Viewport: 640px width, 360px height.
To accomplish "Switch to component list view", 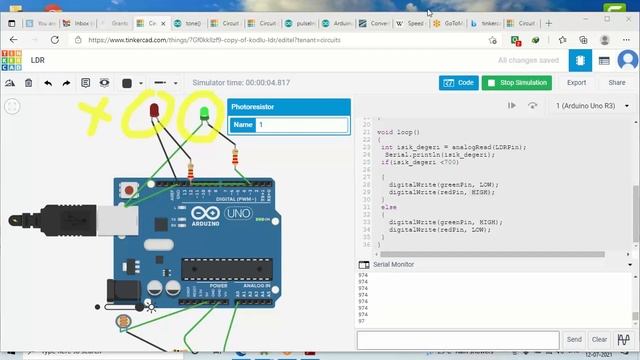I will click(604, 61).
